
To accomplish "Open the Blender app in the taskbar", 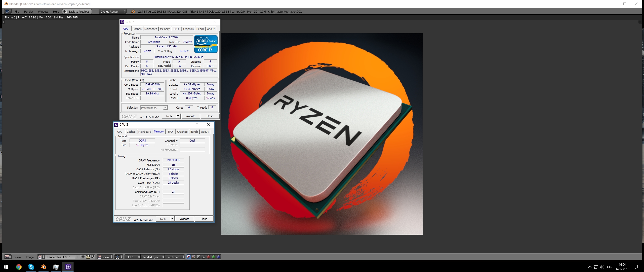I will (43, 267).
